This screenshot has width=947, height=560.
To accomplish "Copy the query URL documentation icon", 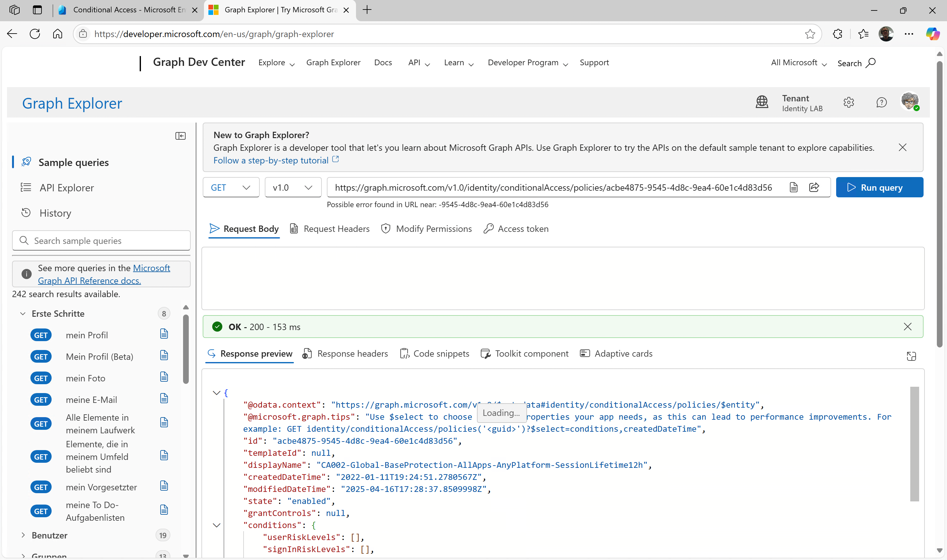I will [793, 187].
